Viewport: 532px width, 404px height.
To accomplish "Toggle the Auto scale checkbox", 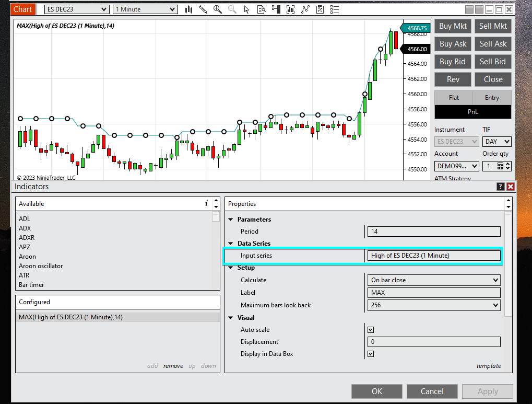I will 371,330.
